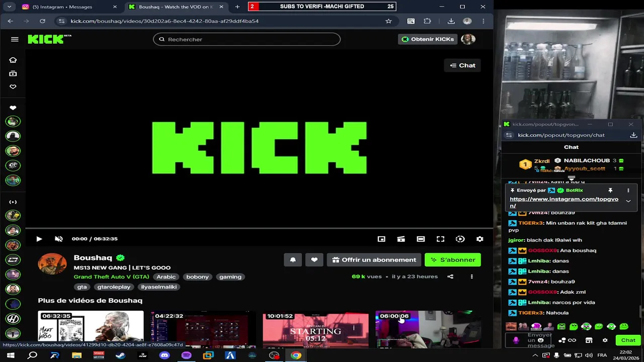
Task: Switch to Instagram Messages tab
Action: pos(69,7)
